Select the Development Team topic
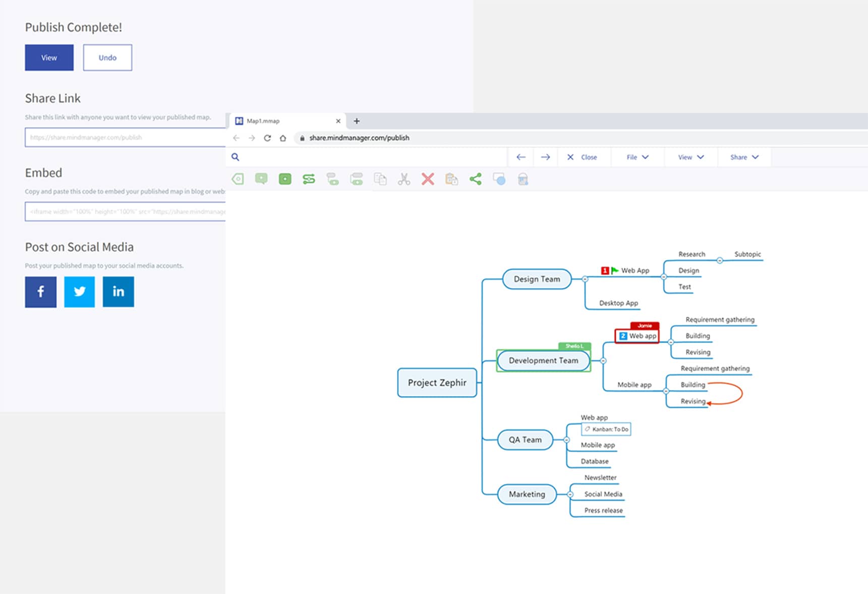This screenshot has height=594, width=868. 544,361
